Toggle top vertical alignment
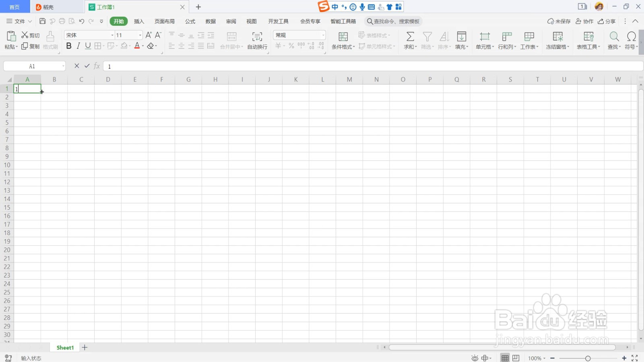The height and width of the screenshot is (362, 644). point(171,35)
